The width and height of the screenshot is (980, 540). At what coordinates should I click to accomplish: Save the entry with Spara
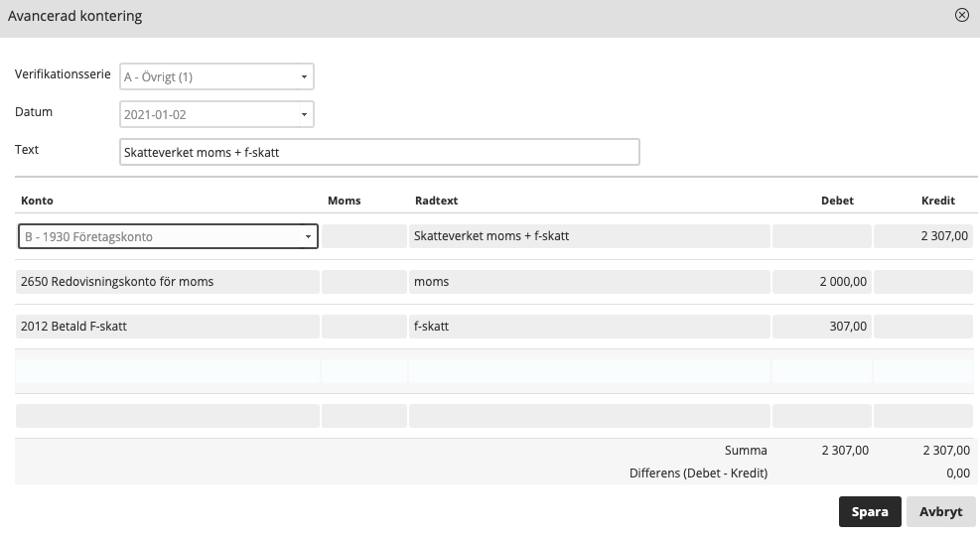point(870,512)
